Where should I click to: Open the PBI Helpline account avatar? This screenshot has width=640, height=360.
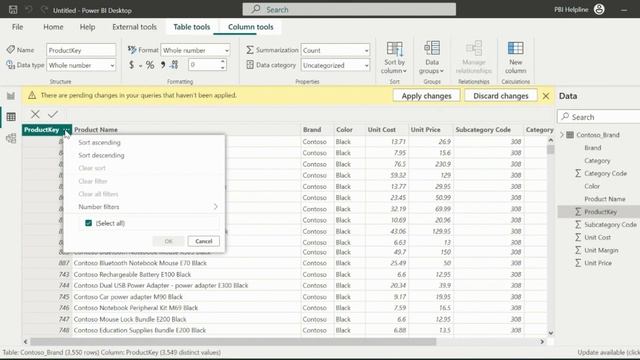point(599,9)
